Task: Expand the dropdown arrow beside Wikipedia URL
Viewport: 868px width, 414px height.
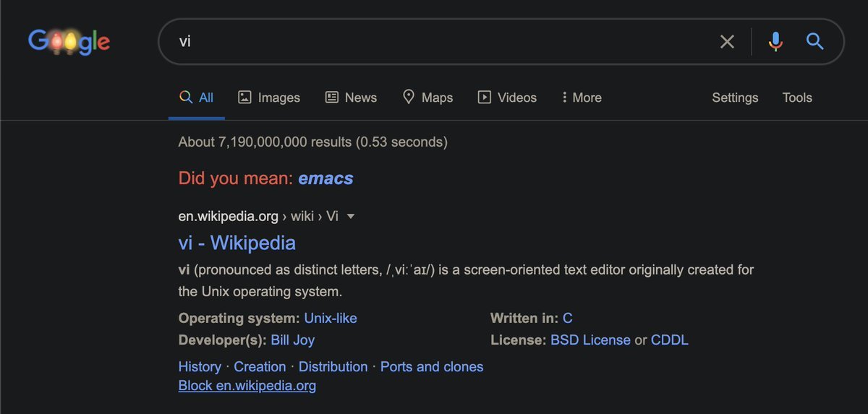Action: 351,216
